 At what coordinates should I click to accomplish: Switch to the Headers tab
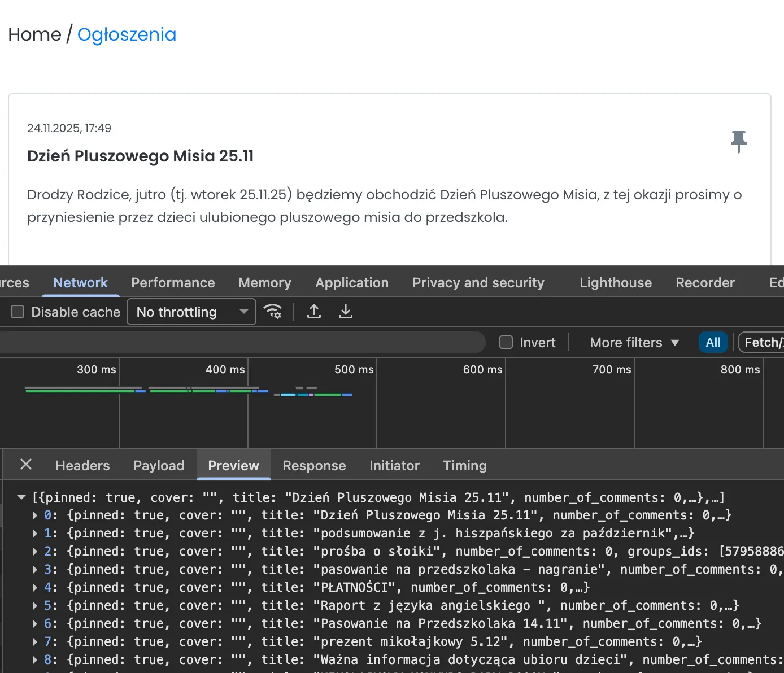pyautogui.click(x=82, y=465)
